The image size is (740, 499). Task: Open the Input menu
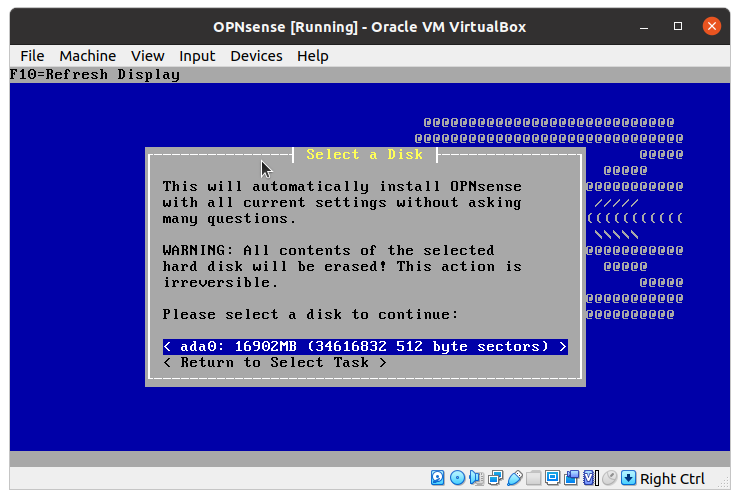pyautogui.click(x=197, y=56)
